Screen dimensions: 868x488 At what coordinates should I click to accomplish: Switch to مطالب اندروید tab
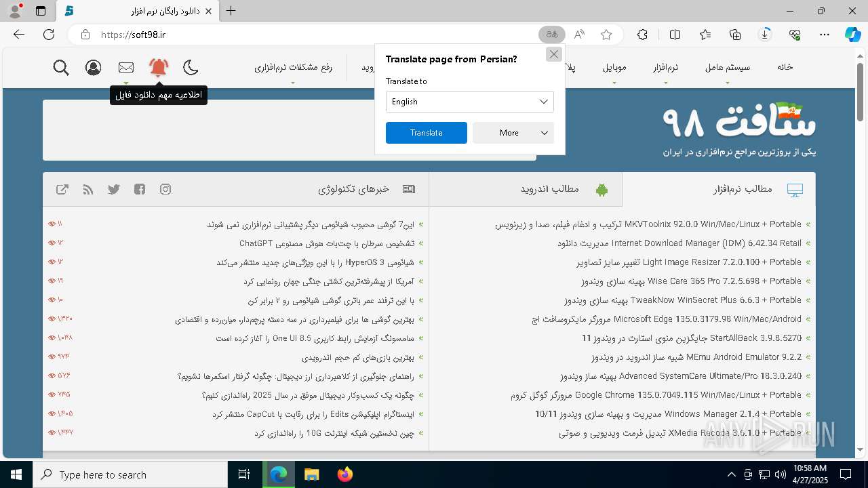pyautogui.click(x=526, y=189)
